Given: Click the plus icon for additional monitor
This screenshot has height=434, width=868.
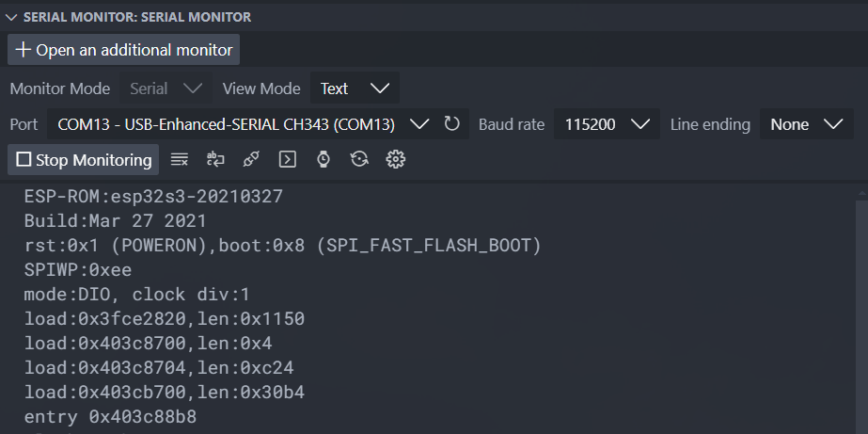Looking at the screenshot, I should pos(23,50).
